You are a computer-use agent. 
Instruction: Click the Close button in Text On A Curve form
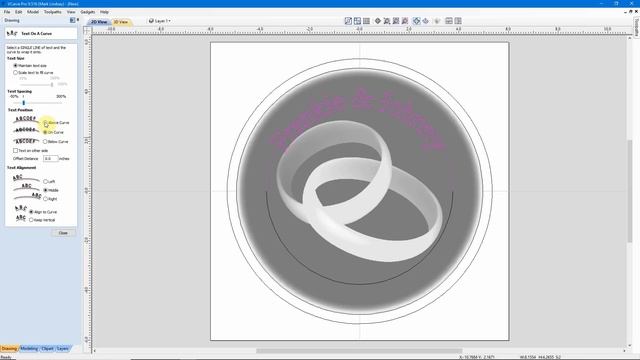[63, 233]
